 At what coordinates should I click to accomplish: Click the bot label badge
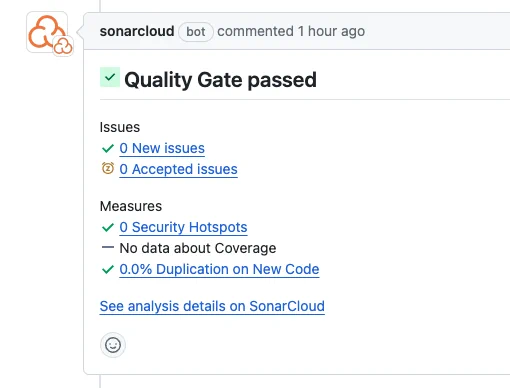coord(196,32)
